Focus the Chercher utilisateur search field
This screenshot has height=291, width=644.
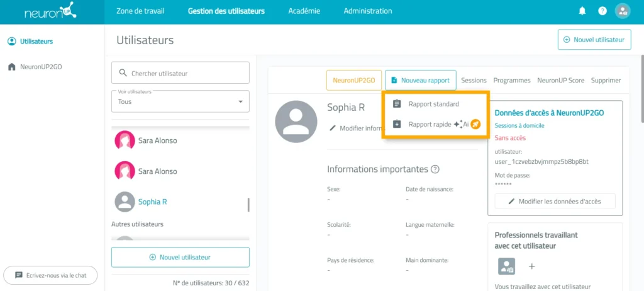point(180,73)
